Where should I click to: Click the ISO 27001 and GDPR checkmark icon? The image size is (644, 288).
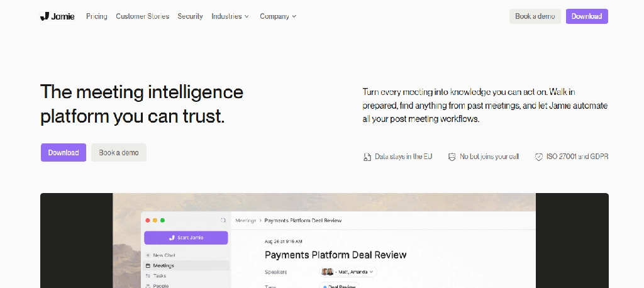[x=539, y=157]
